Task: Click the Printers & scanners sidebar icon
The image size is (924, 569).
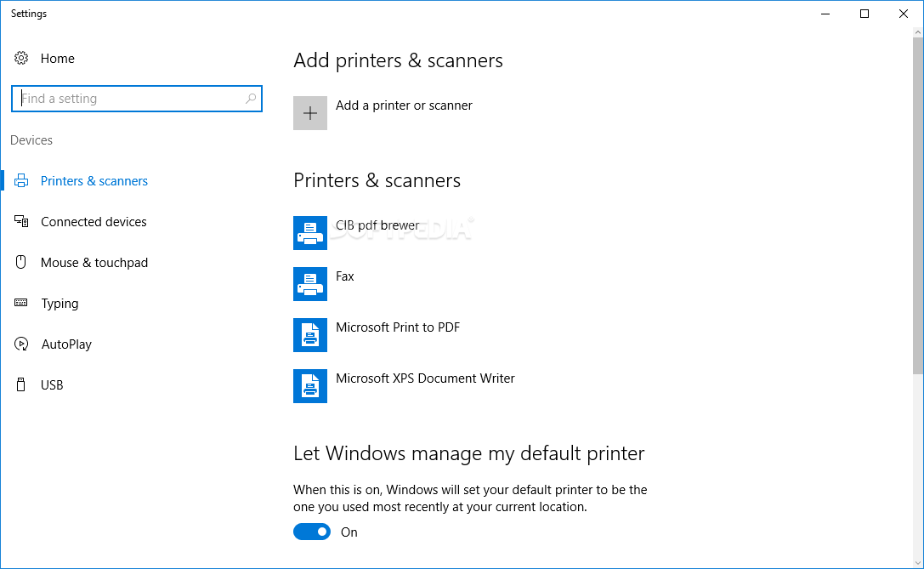Action: 21,180
